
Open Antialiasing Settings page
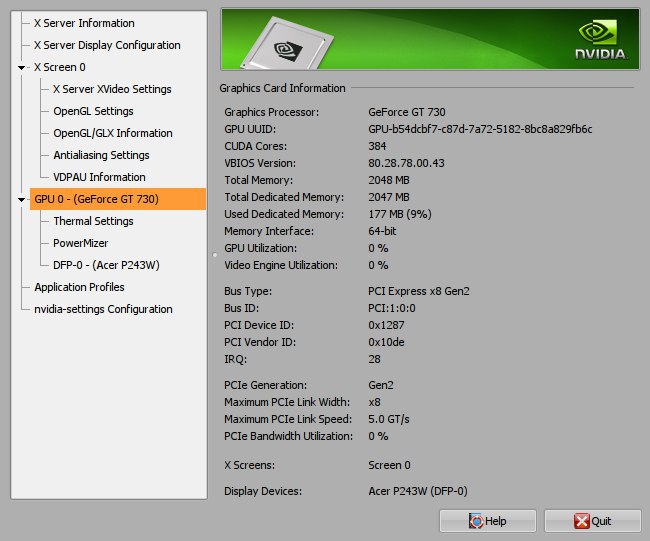[x=101, y=155]
